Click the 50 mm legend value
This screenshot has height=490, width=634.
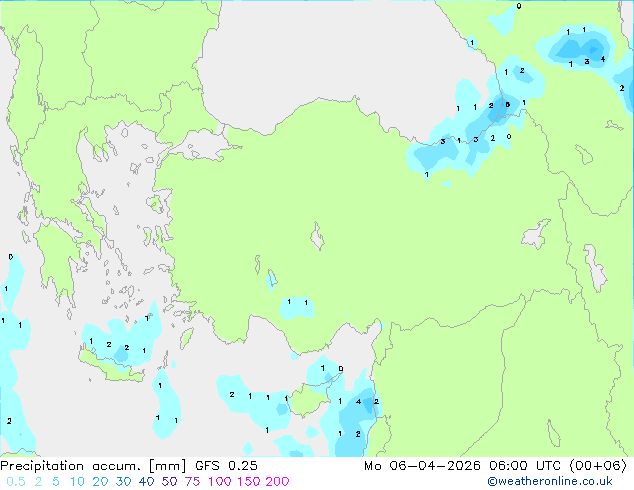pyautogui.click(x=169, y=482)
